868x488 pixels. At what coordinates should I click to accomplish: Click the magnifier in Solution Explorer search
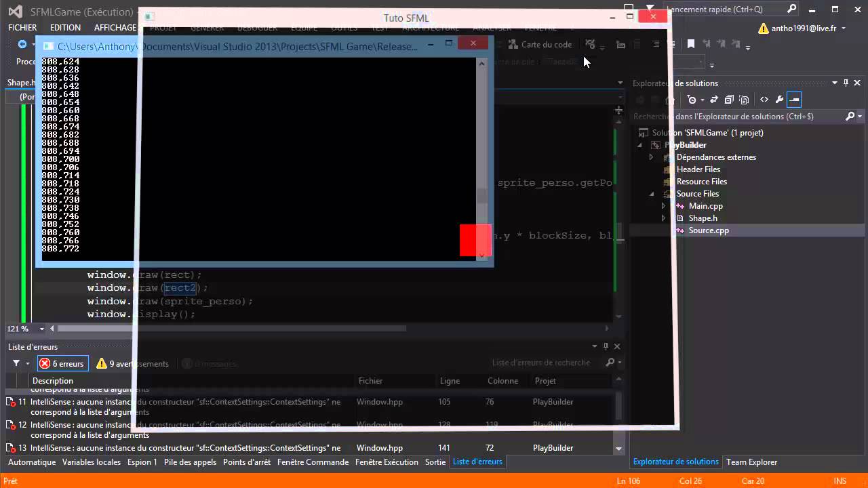tap(850, 117)
